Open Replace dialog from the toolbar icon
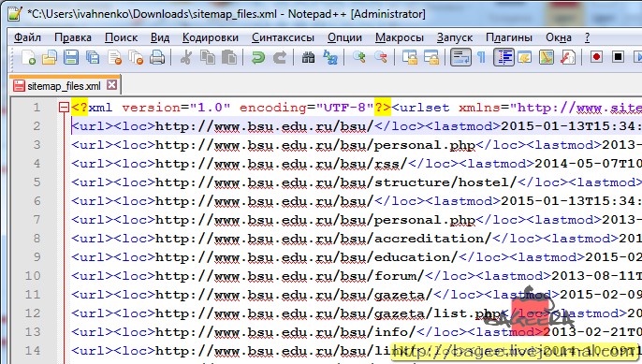Viewport: 642px width, 364px height. point(330,57)
